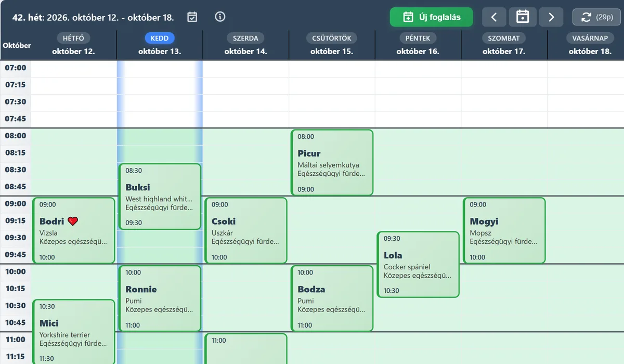Refresh the calendar using the 29p button
The image size is (624, 364).
pos(597,17)
